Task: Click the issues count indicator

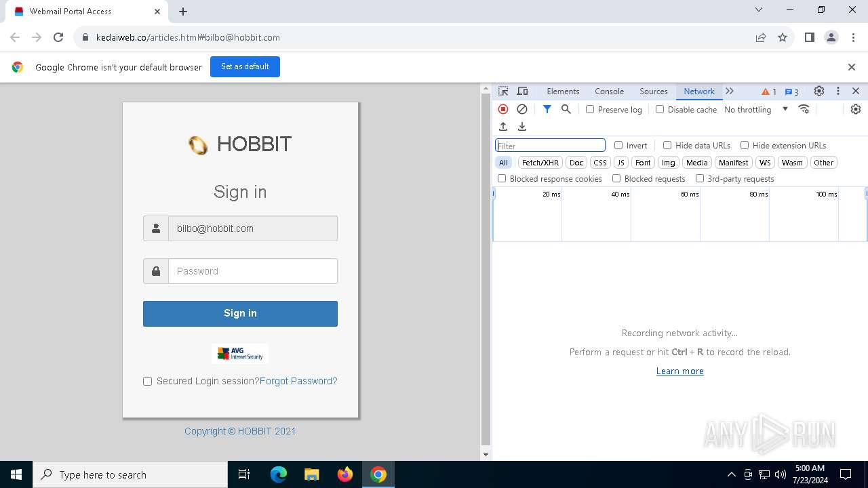Action: (x=791, y=91)
